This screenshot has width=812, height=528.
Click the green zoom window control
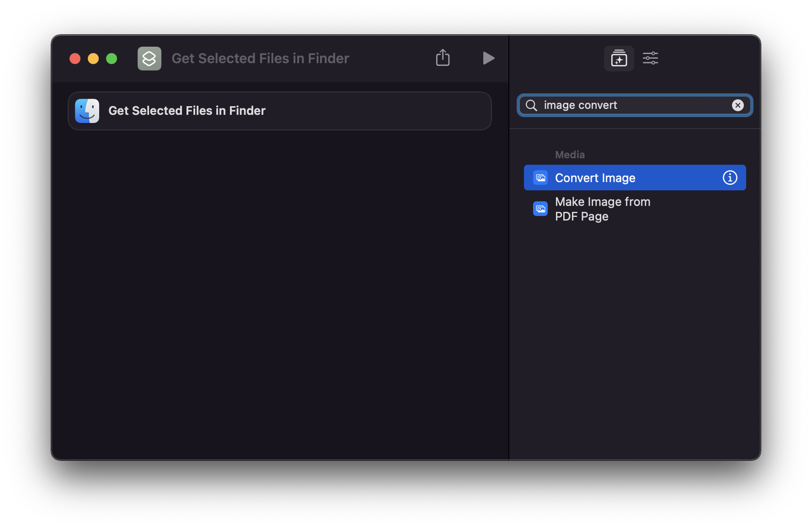[111, 59]
